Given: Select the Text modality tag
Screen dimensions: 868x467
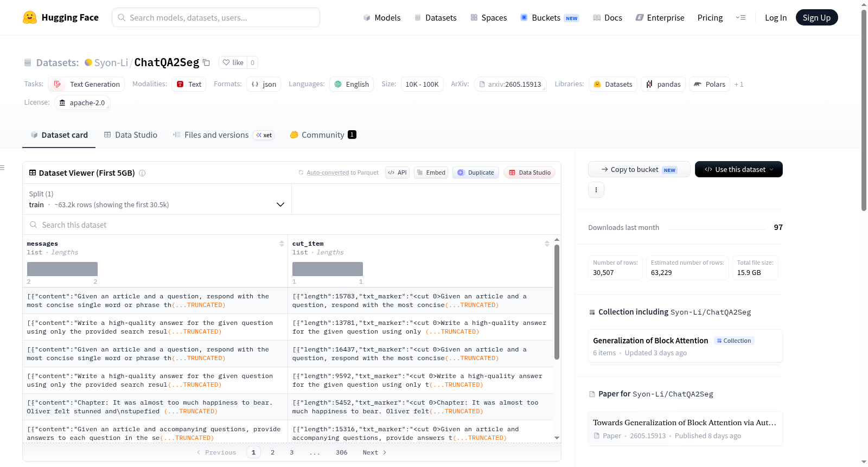Looking at the screenshot, I should (189, 84).
